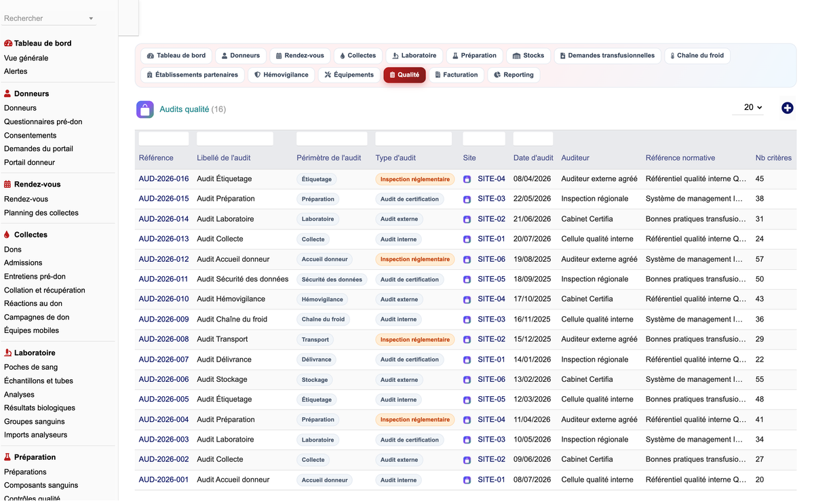Click the Tableau de bord sidebar gauge icon

pos(8,43)
